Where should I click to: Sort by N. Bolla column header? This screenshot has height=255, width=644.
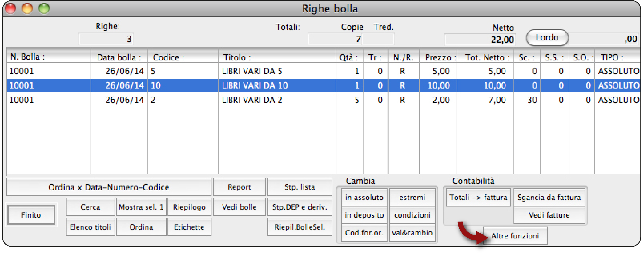pyautogui.click(x=48, y=57)
